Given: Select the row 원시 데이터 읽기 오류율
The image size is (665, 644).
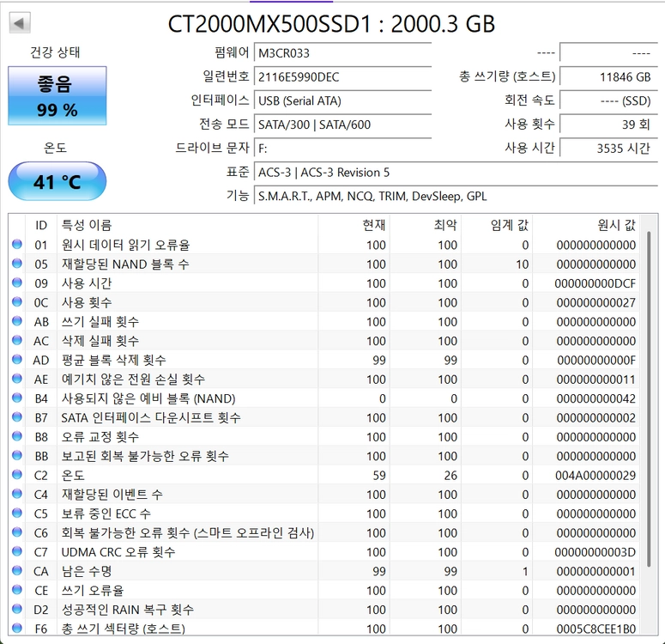Looking at the screenshot, I should [324, 245].
